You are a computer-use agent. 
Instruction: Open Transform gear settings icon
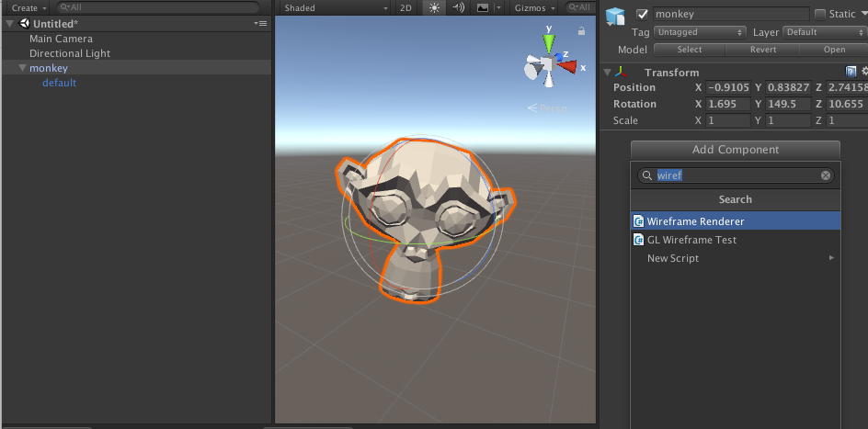point(864,72)
